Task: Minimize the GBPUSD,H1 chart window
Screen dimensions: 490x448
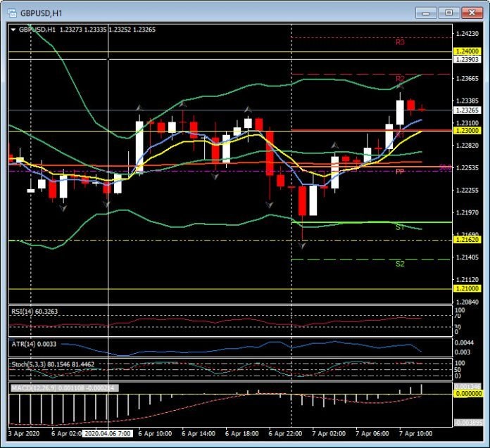Action: (x=426, y=13)
